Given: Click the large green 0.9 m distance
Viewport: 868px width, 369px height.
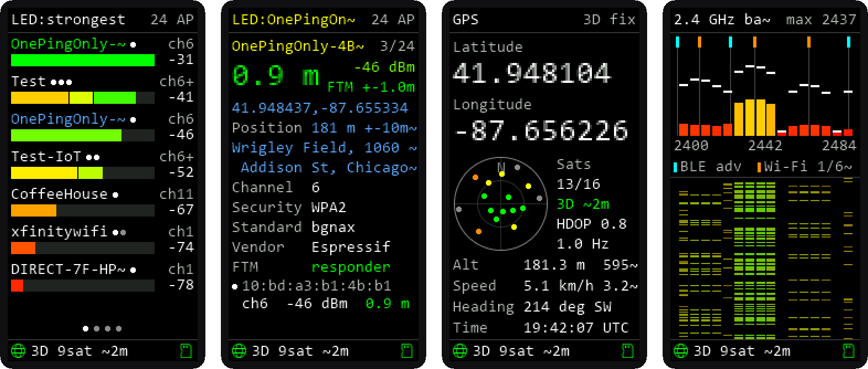Looking at the screenshot, I should tap(276, 76).
